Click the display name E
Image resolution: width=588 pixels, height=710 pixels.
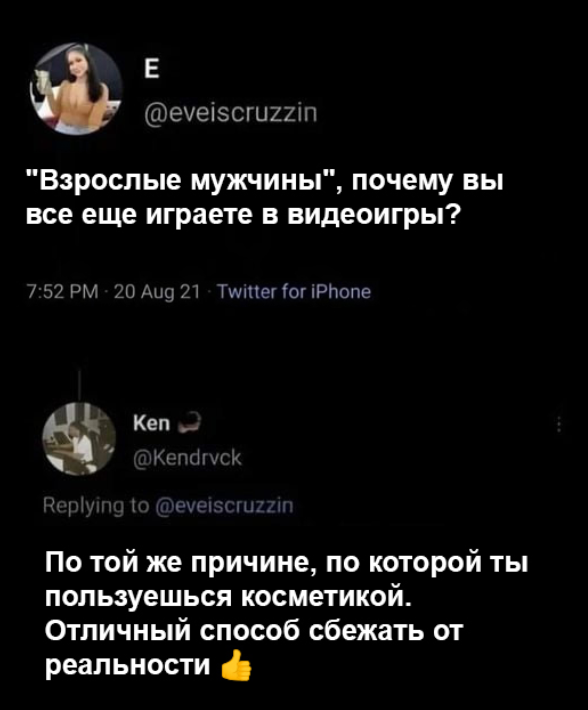[152, 70]
